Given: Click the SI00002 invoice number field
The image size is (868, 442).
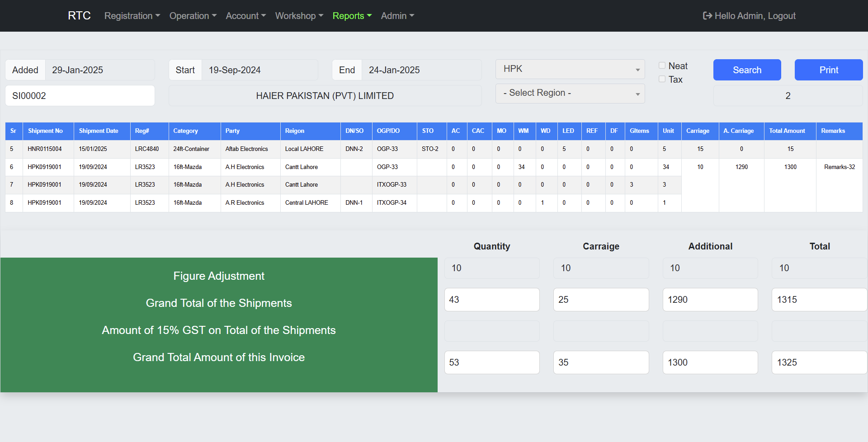Looking at the screenshot, I should coord(80,96).
